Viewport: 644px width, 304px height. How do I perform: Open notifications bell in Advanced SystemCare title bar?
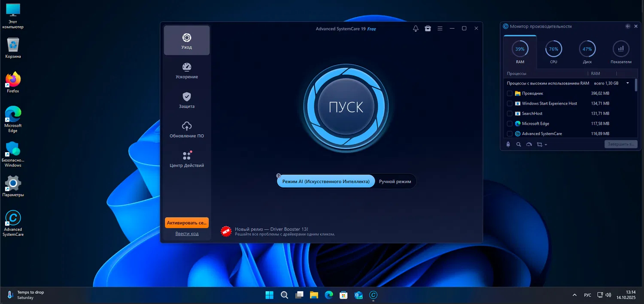416,28
